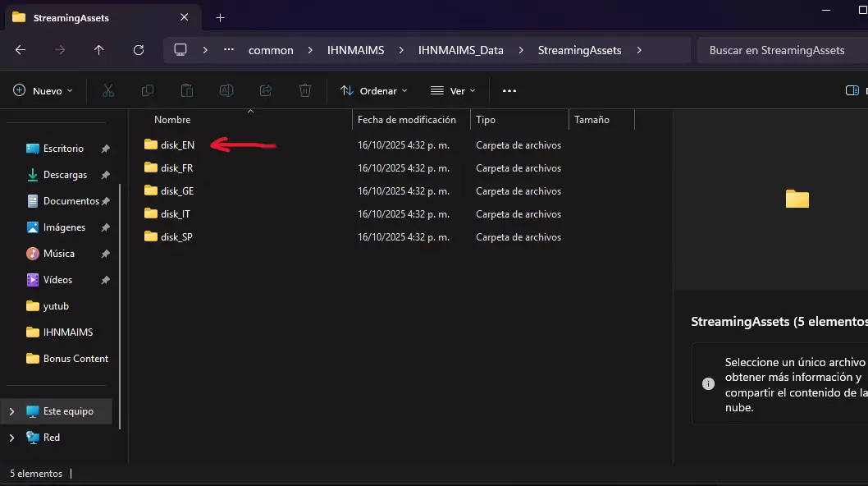
Task: Go back with the left arrow button
Action: click(21, 50)
